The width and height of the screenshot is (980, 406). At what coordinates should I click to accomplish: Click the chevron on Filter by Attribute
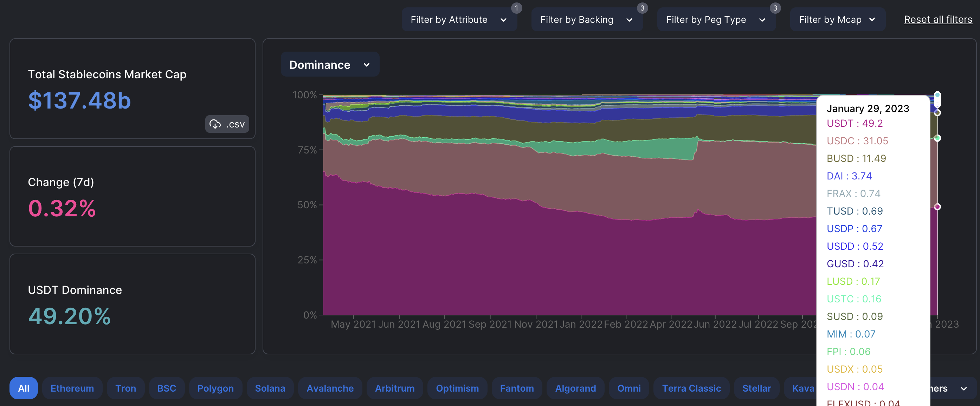click(503, 20)
